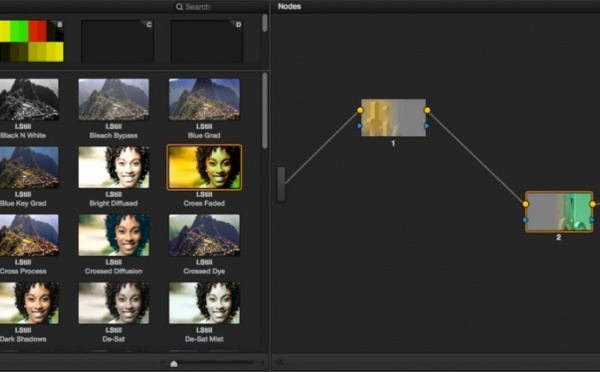Select memory slot D

pyautogui.click(x=207, y=42)
